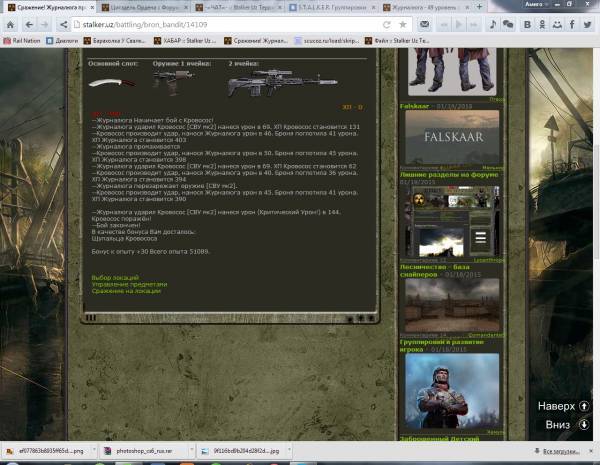Screen dimensions: 600x465
Task: Open "Все загрузки" all downloads link
Action: tap(558, 452)
